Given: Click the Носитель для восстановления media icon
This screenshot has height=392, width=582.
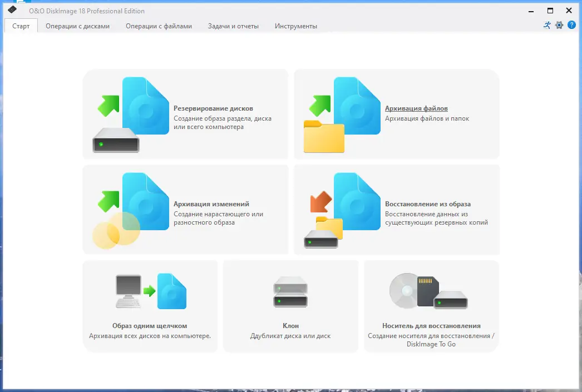Looking at the screenshot, I should (428, 291).
